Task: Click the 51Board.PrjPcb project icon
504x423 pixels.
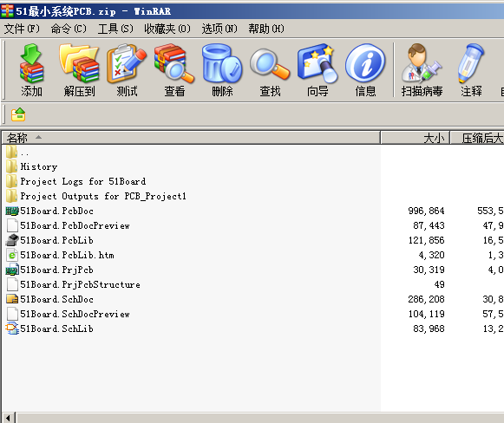Action: tap(12, 270)
